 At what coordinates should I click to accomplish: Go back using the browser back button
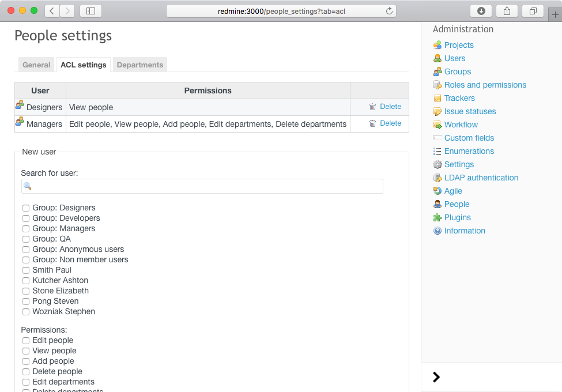(x=52, y=11)
